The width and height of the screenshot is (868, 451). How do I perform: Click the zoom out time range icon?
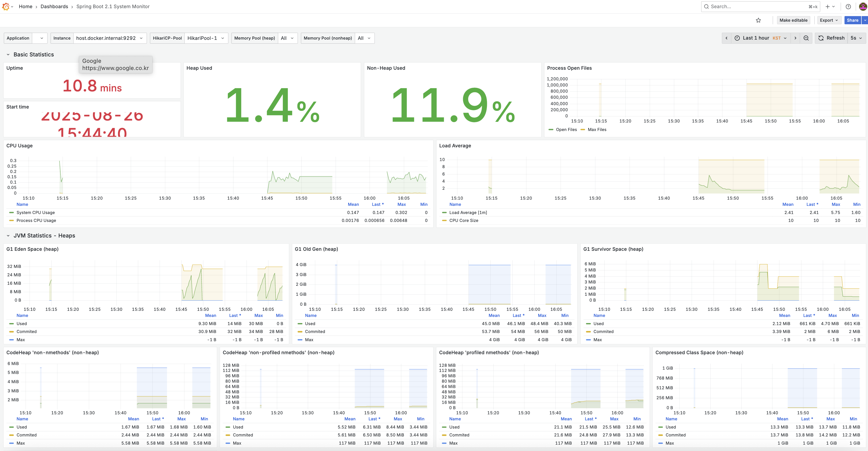(x=806, y=38)
